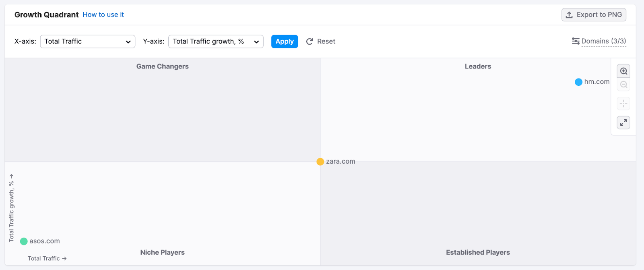Click the zoom out magnifier icon

(x=623, y=85)
